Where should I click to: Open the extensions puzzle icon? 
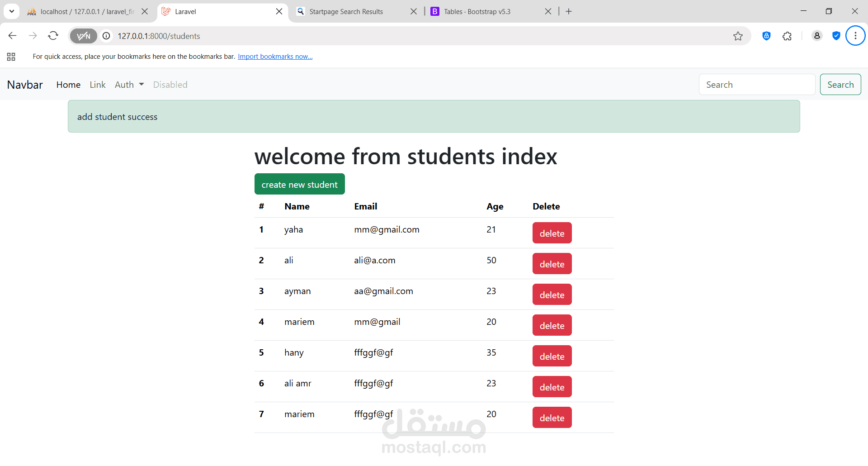tap(787, 36)
